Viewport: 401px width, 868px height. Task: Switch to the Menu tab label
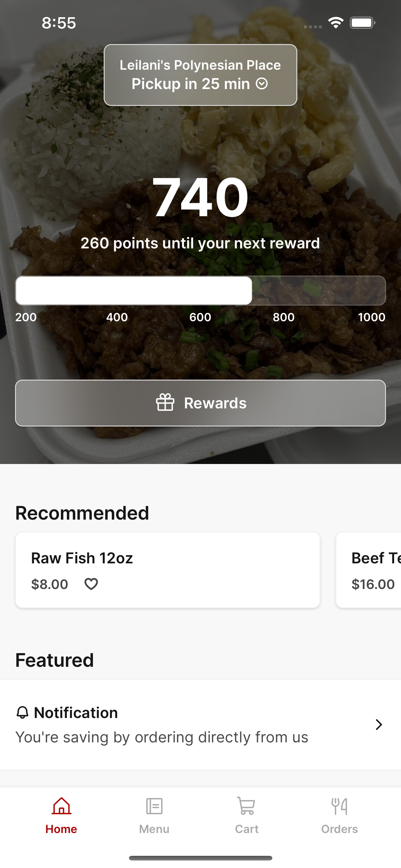pos(154,829)
